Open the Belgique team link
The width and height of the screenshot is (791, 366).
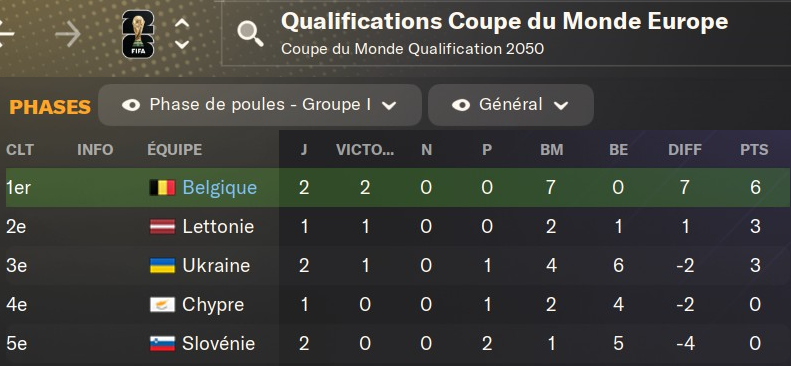[219, 188]
